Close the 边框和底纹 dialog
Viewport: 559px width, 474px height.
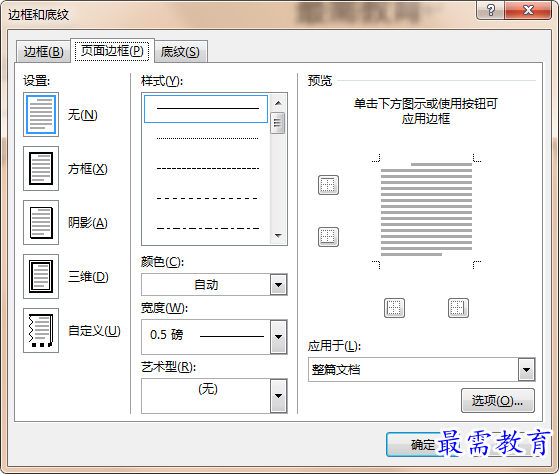[x=528, y=10]
